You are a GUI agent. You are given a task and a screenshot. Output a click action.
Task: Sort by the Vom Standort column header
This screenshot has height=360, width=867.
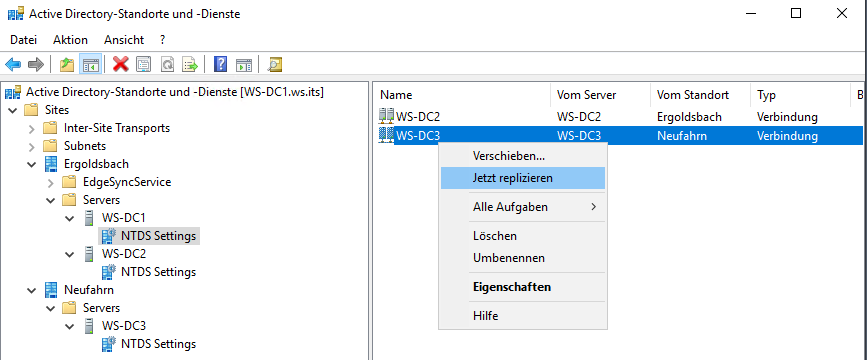[x=701, y=95]
